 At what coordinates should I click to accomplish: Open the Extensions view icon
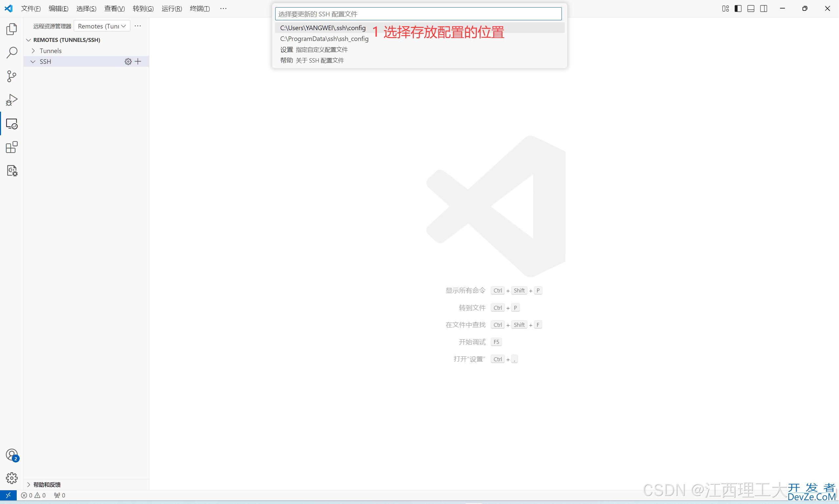coord(11,147)
